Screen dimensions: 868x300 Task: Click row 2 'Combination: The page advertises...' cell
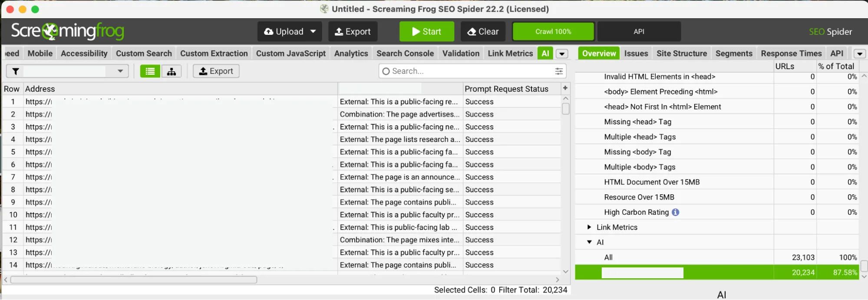(x=400, y=114)
